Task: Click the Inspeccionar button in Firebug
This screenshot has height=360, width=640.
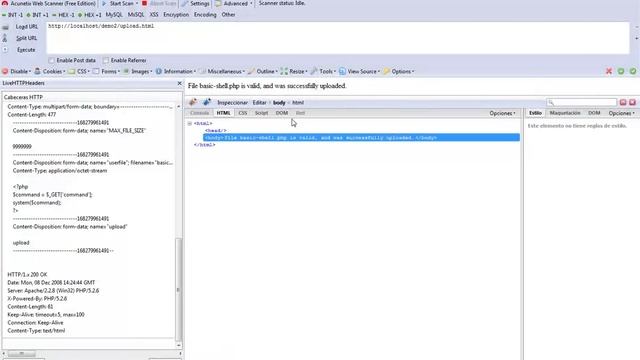Action: click(x=232, y=102)
